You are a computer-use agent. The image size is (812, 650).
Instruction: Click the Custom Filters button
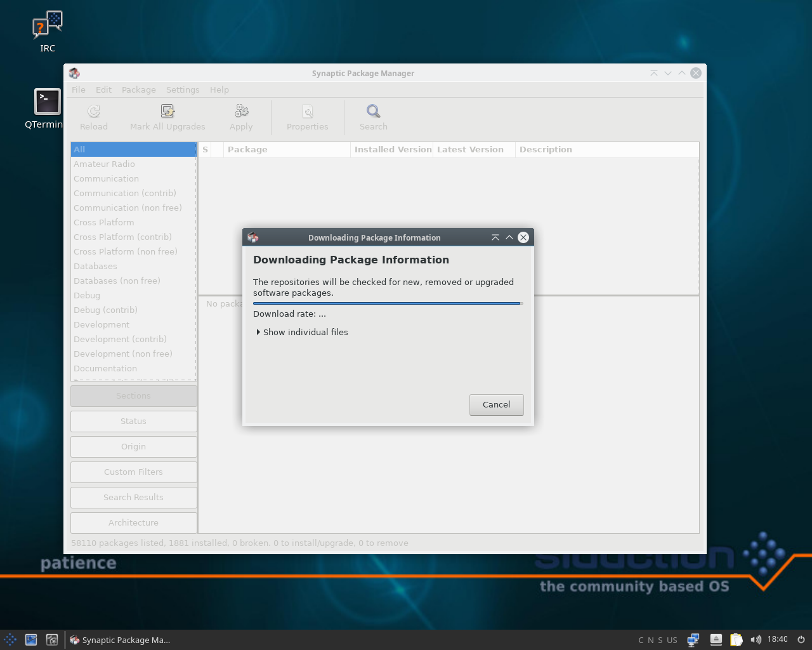[x=134, y=472]
